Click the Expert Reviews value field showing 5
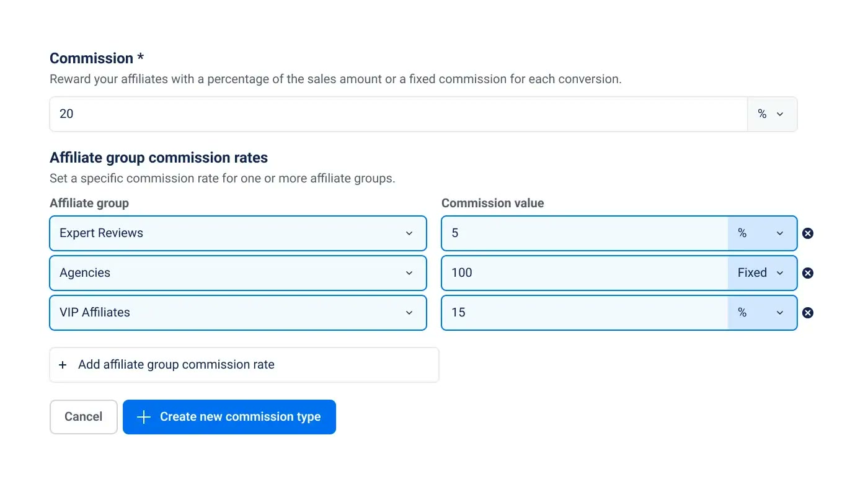The height and width of the screenshot is (489, 868). [x=585, y=233]
